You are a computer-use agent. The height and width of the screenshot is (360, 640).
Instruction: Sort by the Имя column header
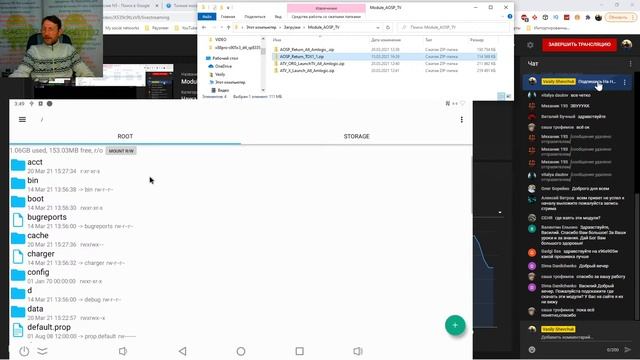[277, 40]
